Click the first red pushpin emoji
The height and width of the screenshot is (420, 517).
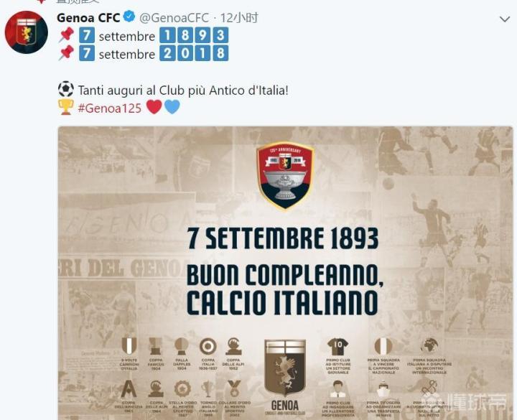pyautogui.click(x=66, y=35)
